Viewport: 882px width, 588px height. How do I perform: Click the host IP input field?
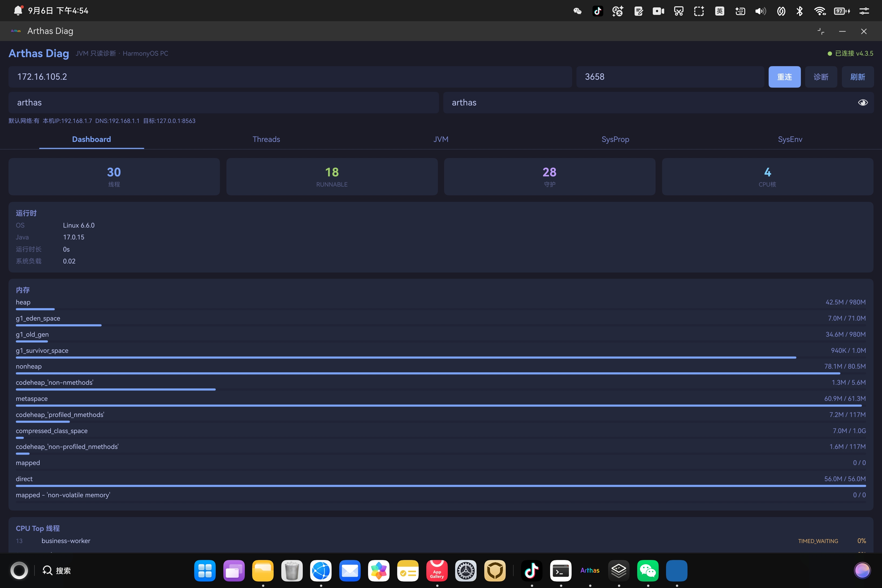(x=290, y=77)
